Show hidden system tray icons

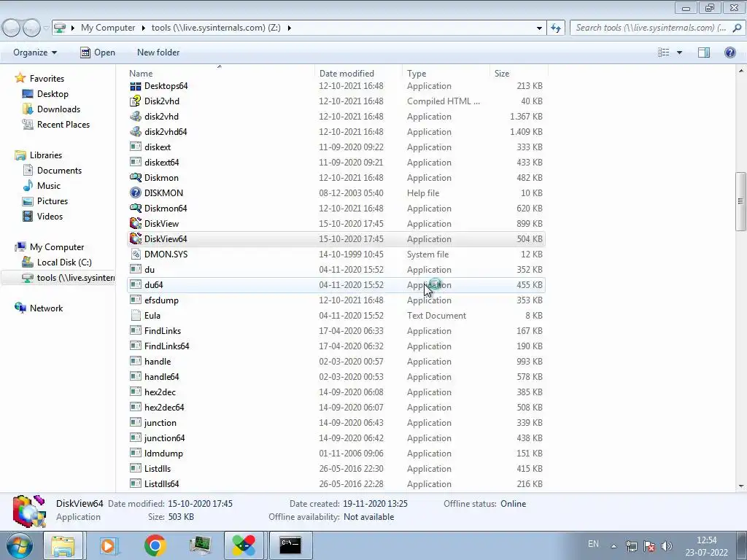tap(614, 546)
